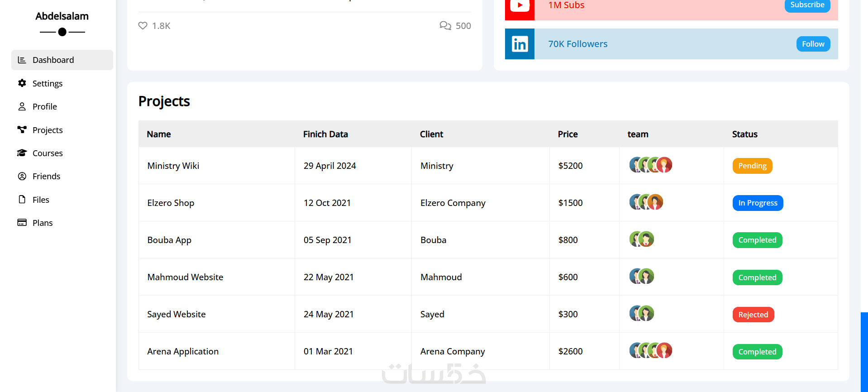Click the blue page scrollbar thumb
Image resolution: width=868 pixels, height=392 pixels.
[864, 352]
